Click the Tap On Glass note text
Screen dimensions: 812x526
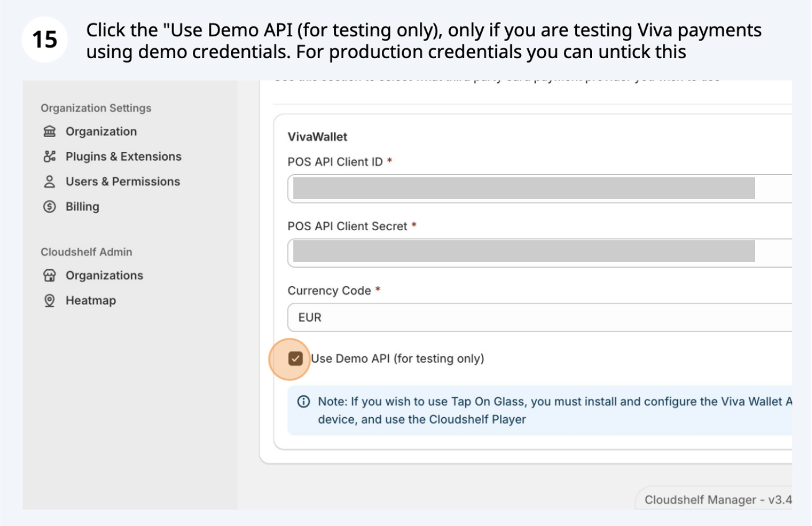coord(555,410)
